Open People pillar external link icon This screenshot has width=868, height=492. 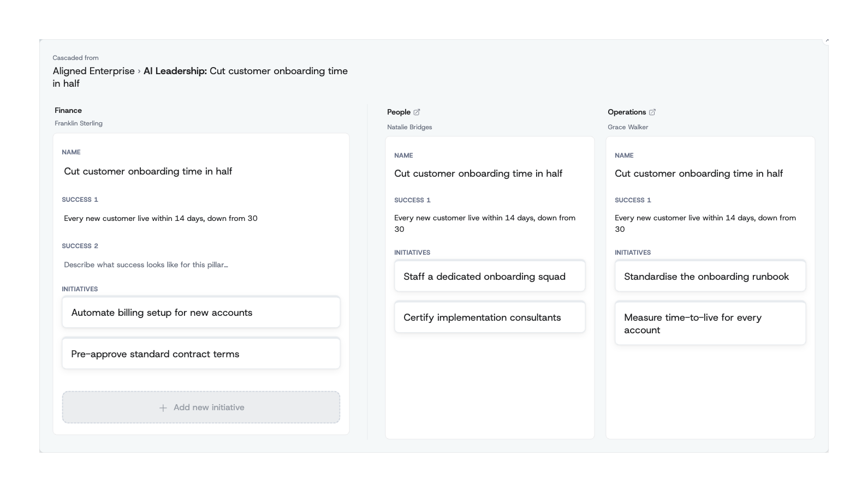point(417,112)
